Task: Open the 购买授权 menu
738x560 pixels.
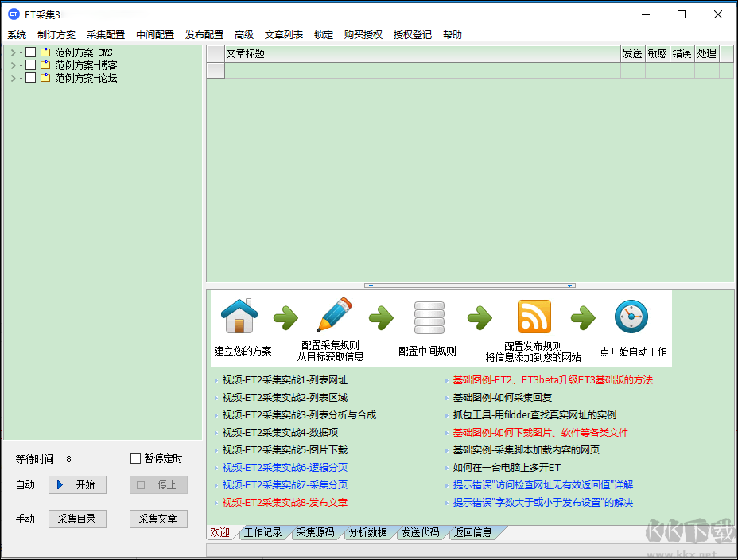Action: coord(363,35)
